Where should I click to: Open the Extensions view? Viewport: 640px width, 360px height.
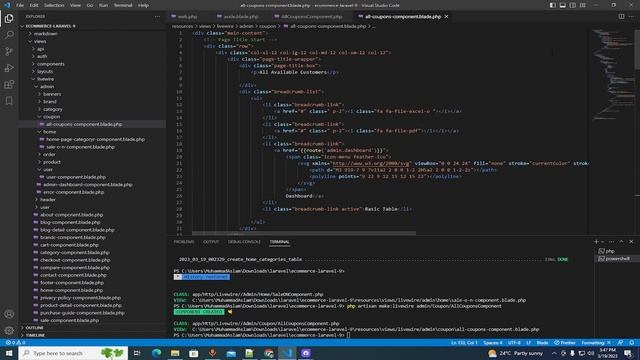[x=9, y=84]
